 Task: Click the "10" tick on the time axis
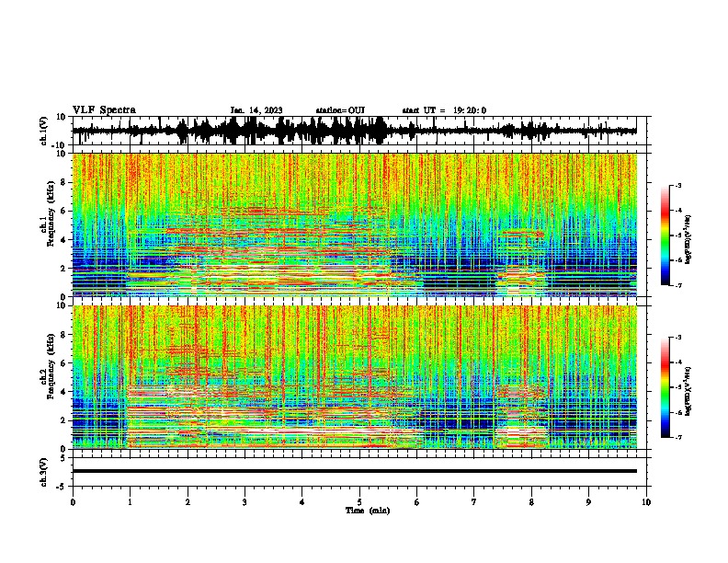tap(646, 502)
